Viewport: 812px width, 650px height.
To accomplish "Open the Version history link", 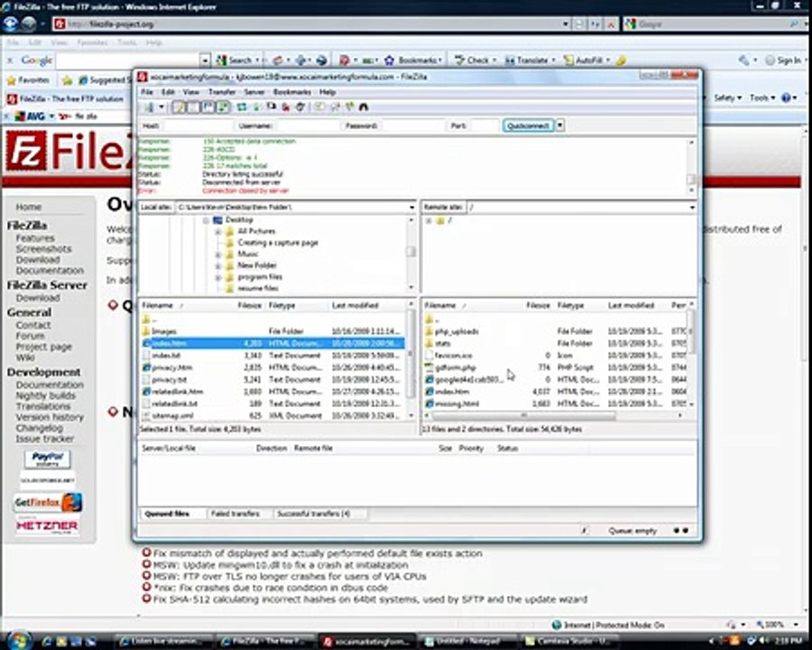I will pyautogui.click(x=50, y=417).
